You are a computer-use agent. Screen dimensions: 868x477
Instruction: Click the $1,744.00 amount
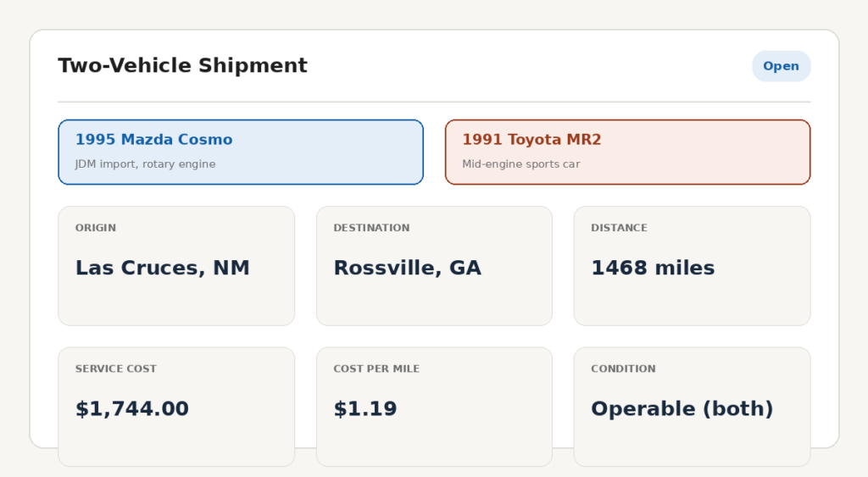pos(132,409)
